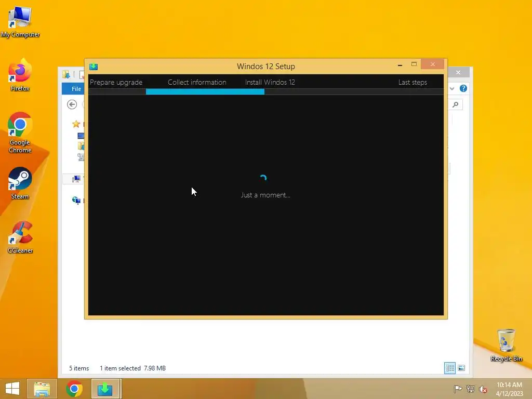Select the Prepare upgrade step
Screen dimensions: 532x399
coord(116,82)
